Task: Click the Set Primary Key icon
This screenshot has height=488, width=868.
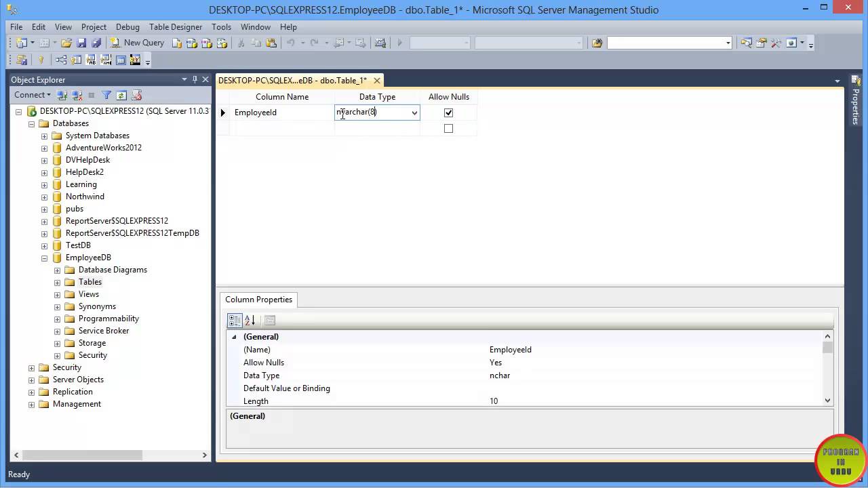Action: 41,60
